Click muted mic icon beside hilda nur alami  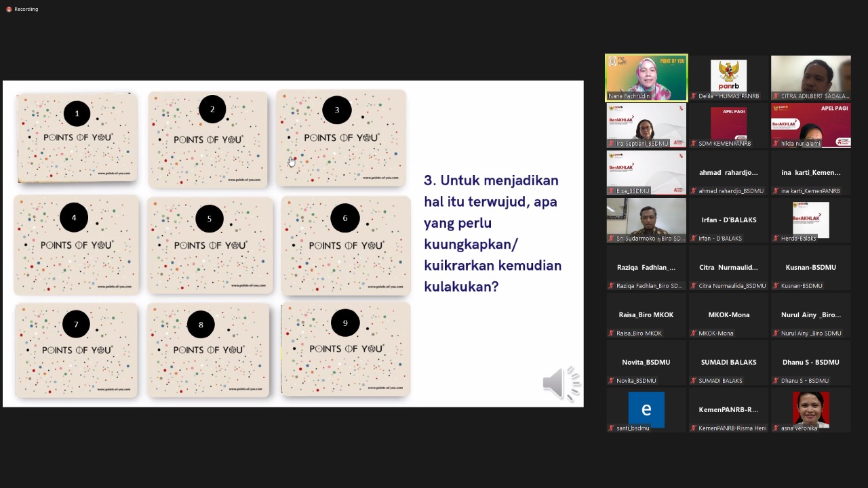(776, 144)
